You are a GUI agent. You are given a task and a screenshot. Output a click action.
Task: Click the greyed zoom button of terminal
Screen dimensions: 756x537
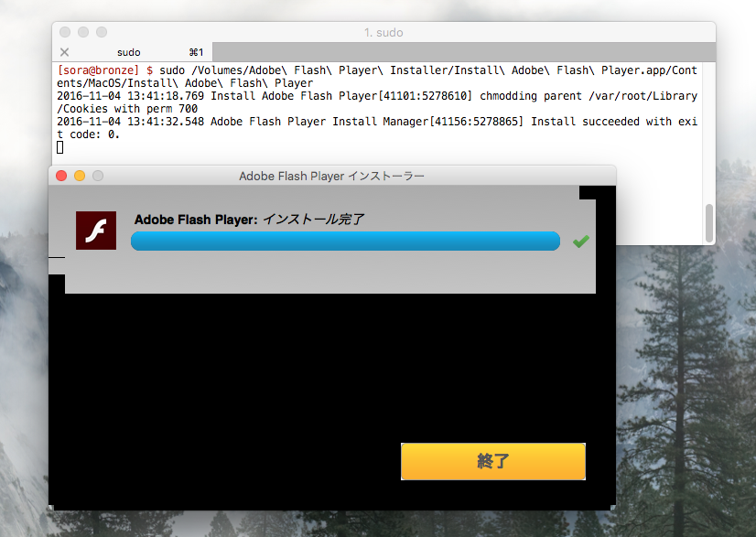[x=102, y=32]
